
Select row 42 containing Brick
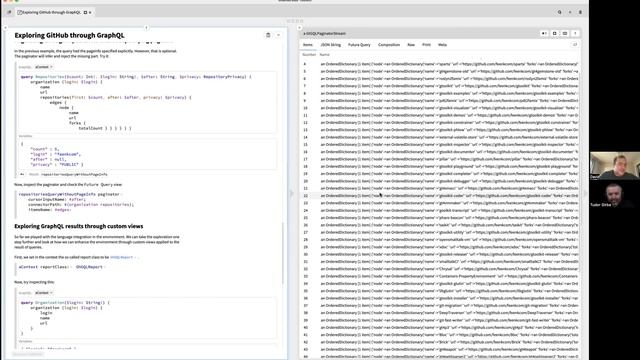point(440,342)
